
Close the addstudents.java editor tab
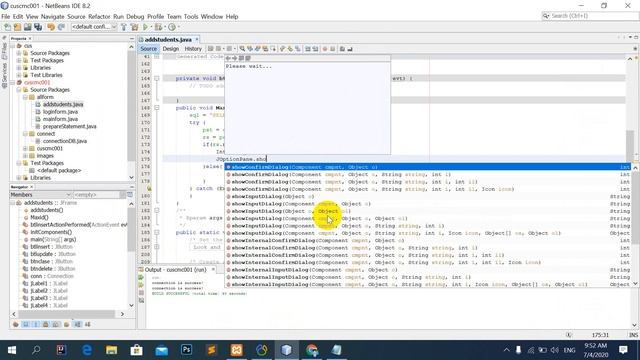coord(197,39)
